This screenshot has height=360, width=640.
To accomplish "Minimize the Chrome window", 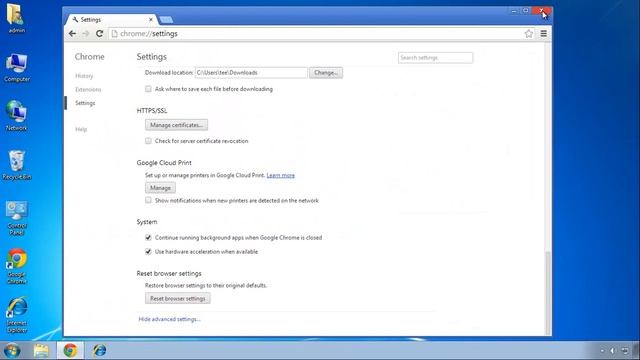I will pos(514,11).
